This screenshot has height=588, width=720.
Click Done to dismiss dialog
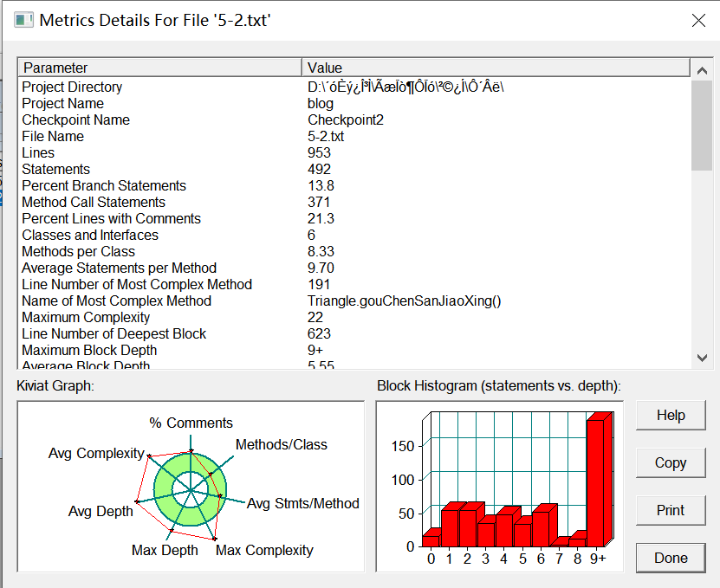click(x=671, y=558)
